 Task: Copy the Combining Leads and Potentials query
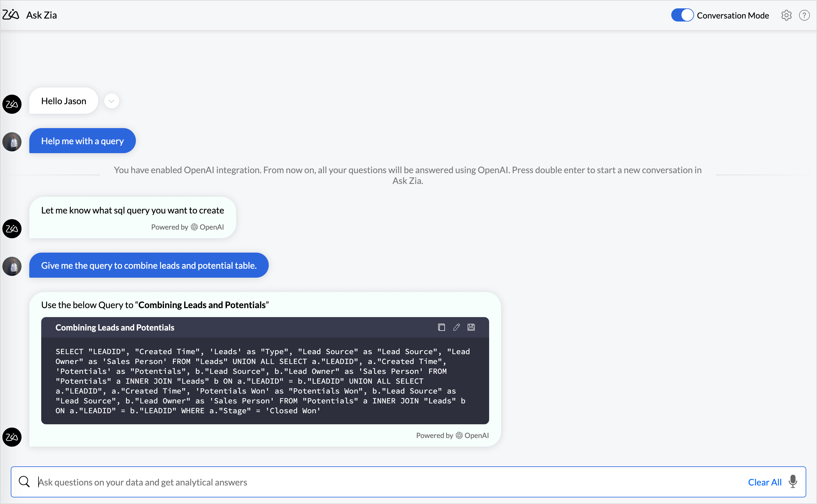(x=441, y=327)
